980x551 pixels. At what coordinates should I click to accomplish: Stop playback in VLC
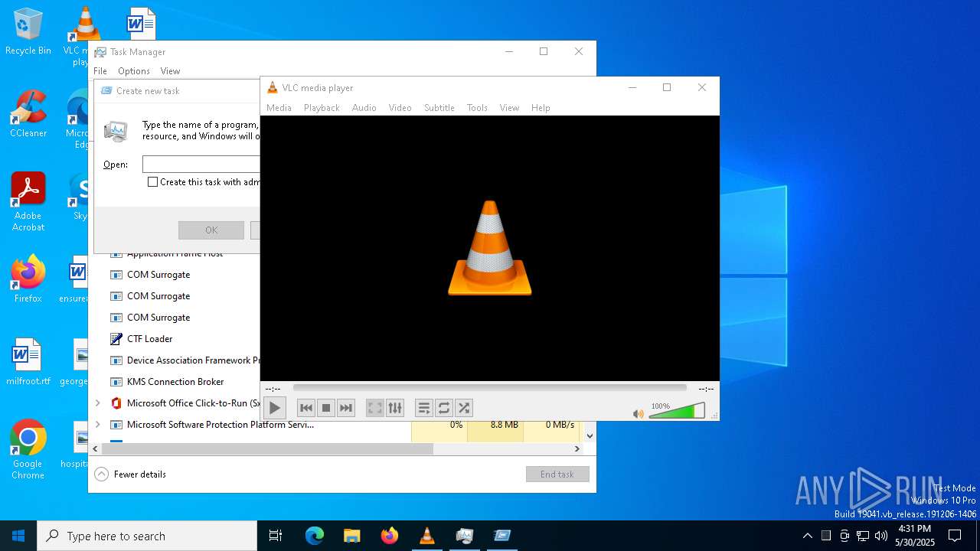click(x=325, y=408)
